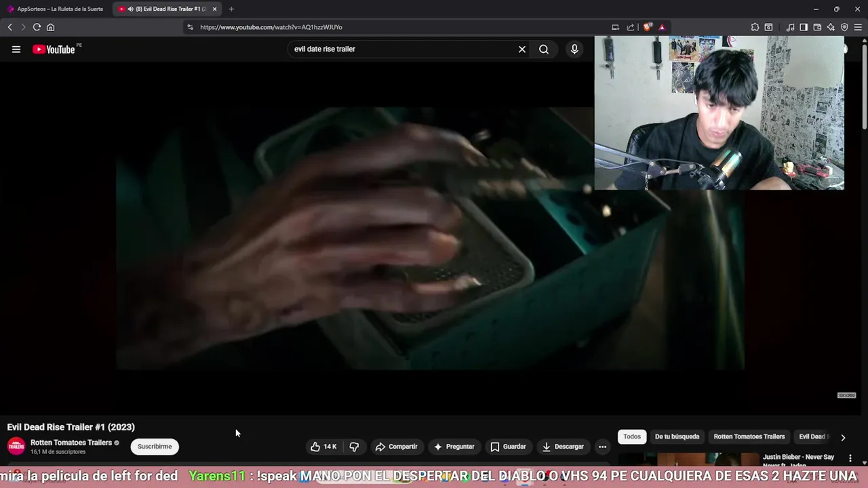
Task: Close the Evil Dead Rise Trailer tab
Action: point(214,9)
